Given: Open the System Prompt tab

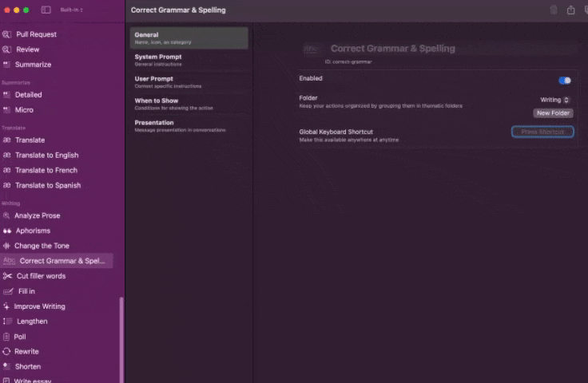Looking at the screenshot, I should [189, 60].
